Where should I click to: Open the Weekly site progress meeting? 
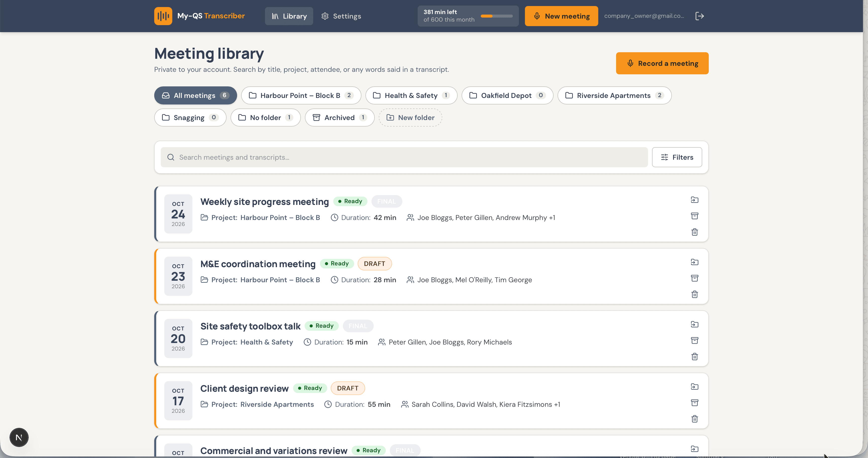pos(264,201)
